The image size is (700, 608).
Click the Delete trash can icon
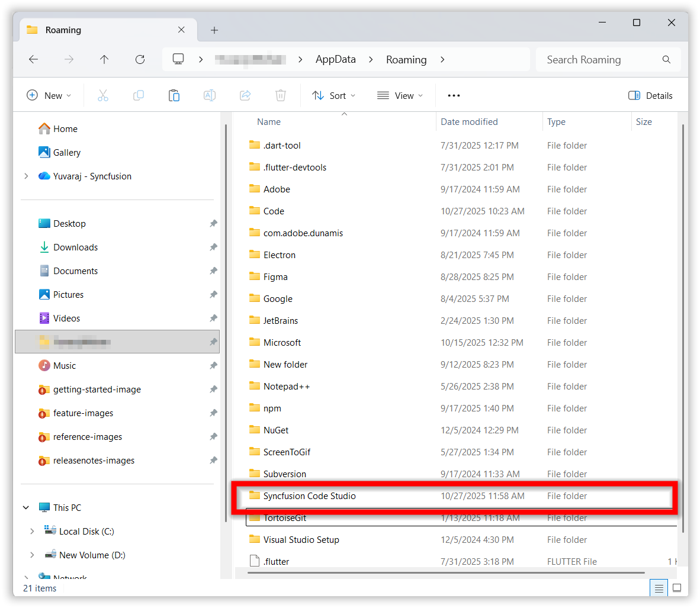click(281, 95)
